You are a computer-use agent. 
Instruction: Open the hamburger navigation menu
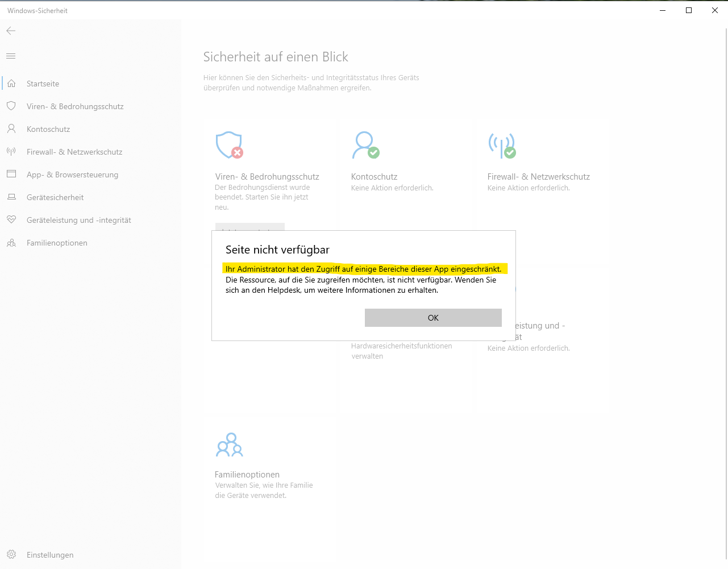(11, 56)
